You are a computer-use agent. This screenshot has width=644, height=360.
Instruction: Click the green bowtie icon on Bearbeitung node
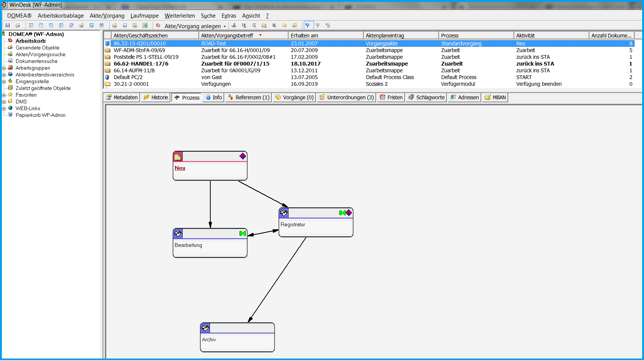242,233
